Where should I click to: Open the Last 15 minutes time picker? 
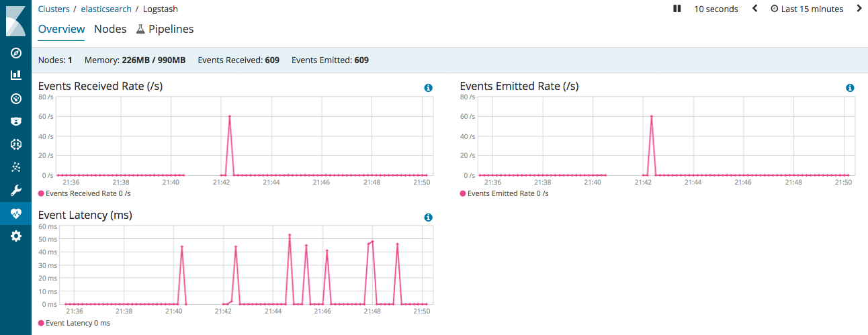[x=806, y=9]
